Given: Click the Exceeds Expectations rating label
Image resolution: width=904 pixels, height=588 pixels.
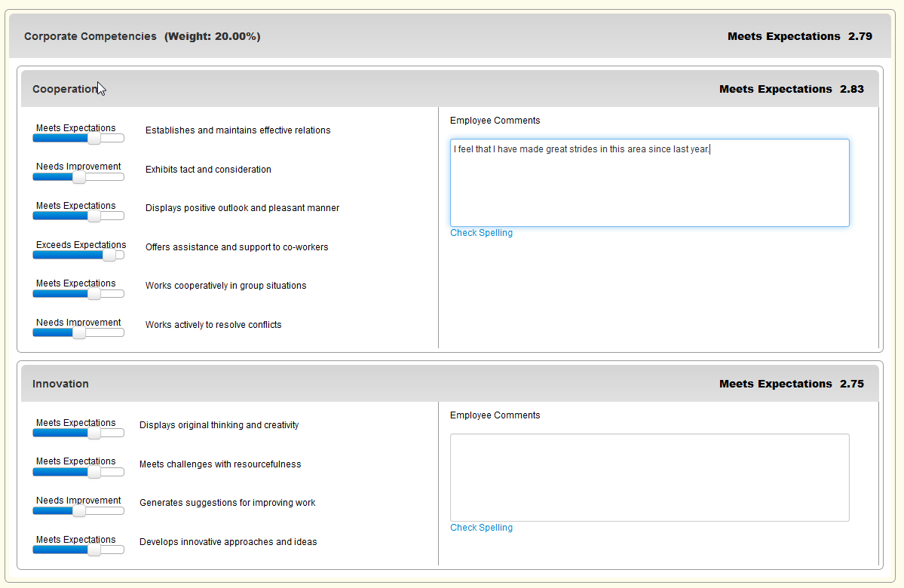Looking at the screenshot, I should point(81,245).
